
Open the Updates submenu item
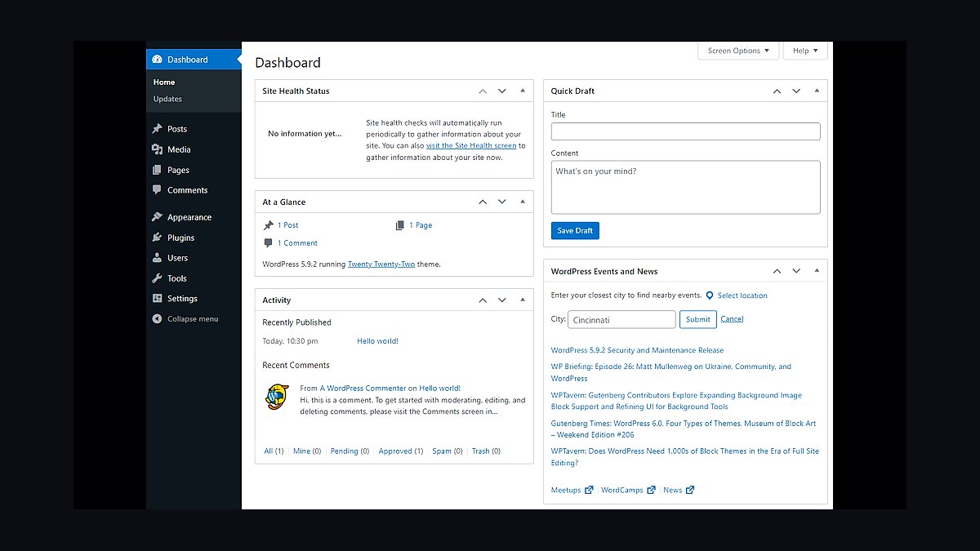point(167,99)
